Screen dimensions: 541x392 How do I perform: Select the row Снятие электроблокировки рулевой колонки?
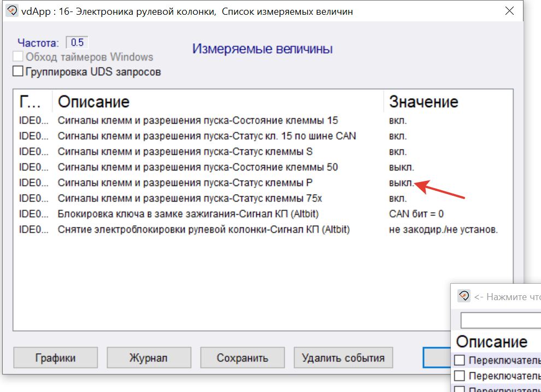click(263, 230)
